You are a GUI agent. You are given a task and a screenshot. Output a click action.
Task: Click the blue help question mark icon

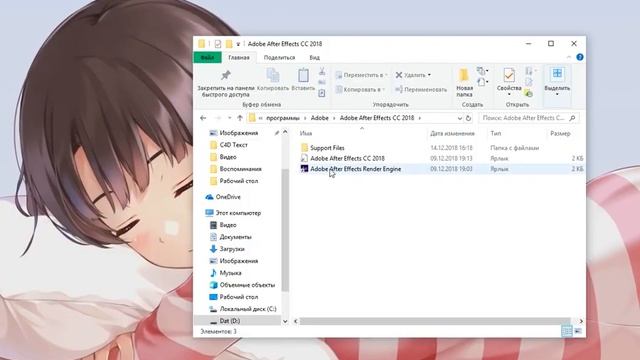pyautogui.click(x=580, y=57)
